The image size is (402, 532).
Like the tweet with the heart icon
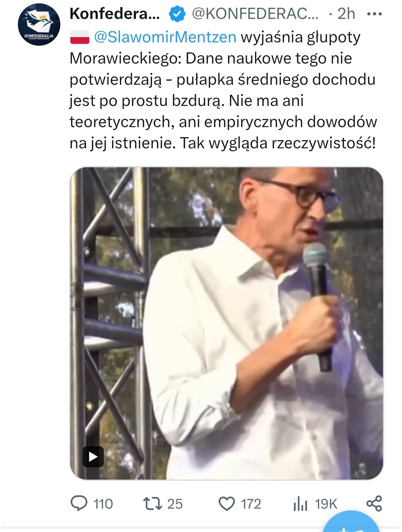[x=227, y=504]
